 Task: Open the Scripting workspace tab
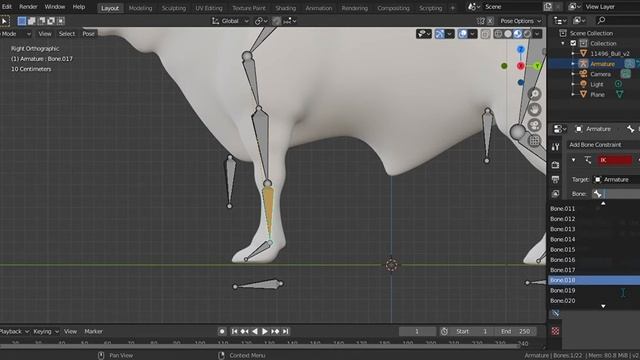pyautogui.click(x=430, y=8)
